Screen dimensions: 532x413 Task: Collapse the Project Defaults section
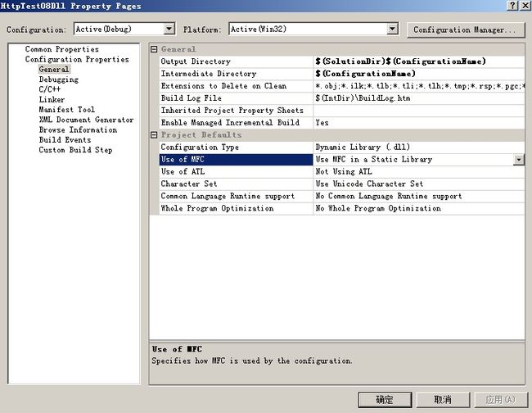tap(155, 135)
